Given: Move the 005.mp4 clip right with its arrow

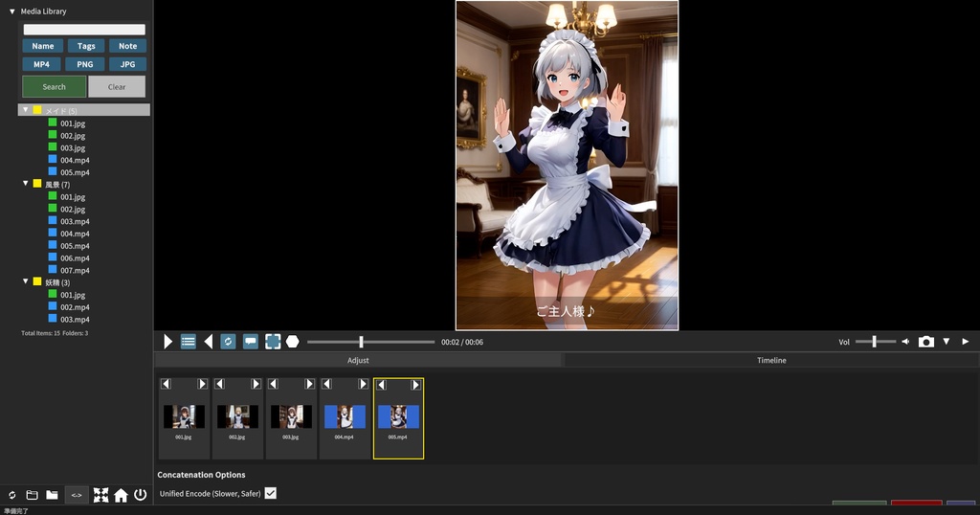Looking at the screenshot, I should [415, 385].
